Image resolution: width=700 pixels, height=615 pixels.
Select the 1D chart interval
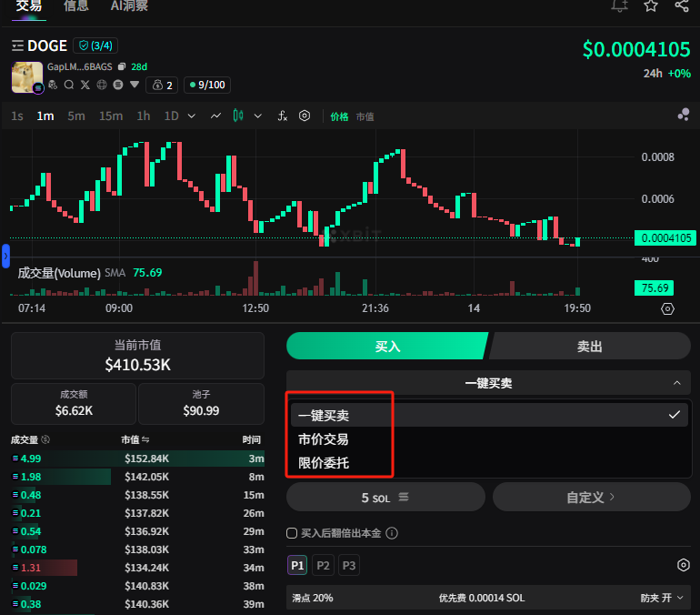coord(172,116)
